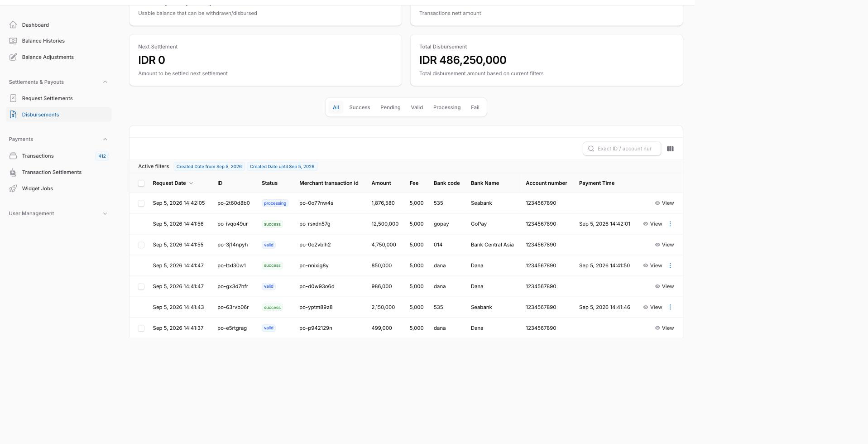Click payment time Sep 5, 2026 14:41:46

(x=604, y=307)
